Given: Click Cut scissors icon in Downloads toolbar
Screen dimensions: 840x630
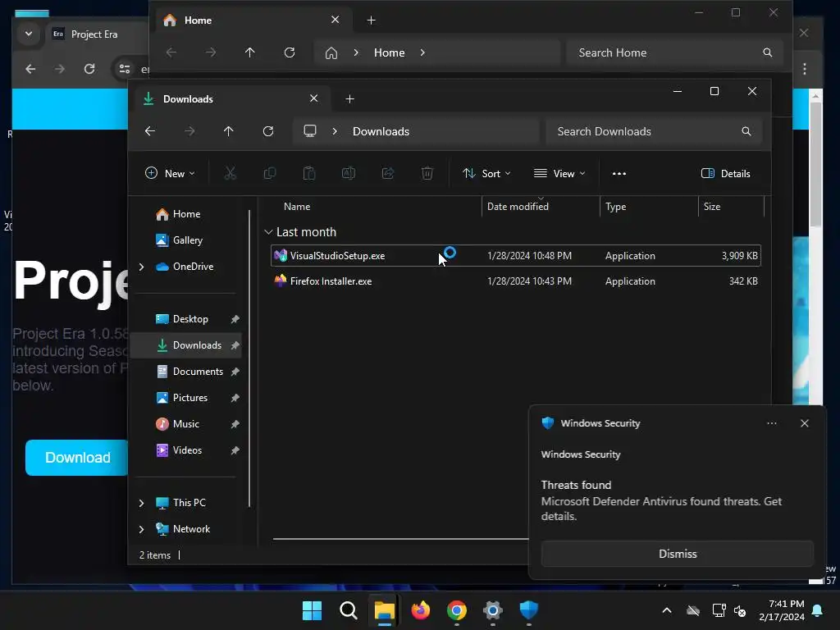Looking at the screenshot, I should click(x=230, y=173).
